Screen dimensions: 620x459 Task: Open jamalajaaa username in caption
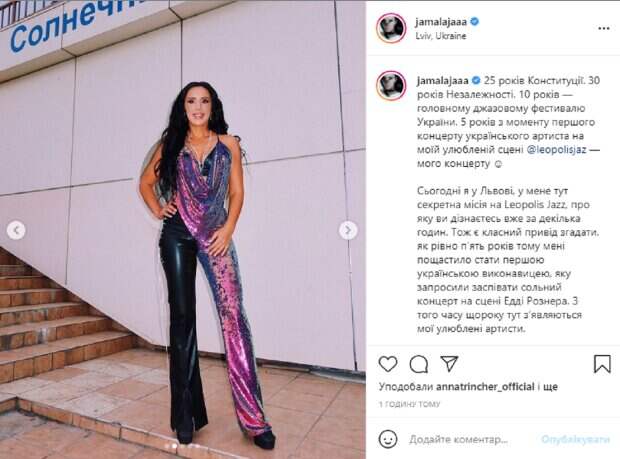coord(442,81)
